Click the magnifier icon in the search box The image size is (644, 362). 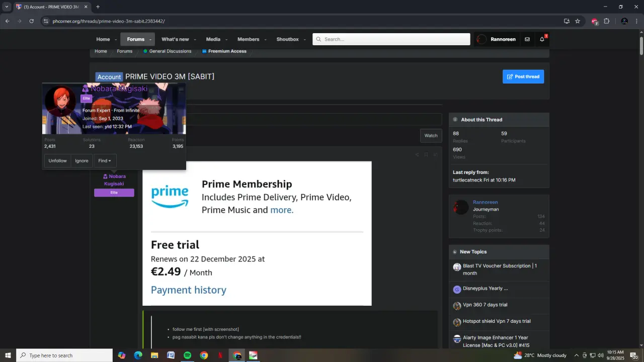[318, 39]
